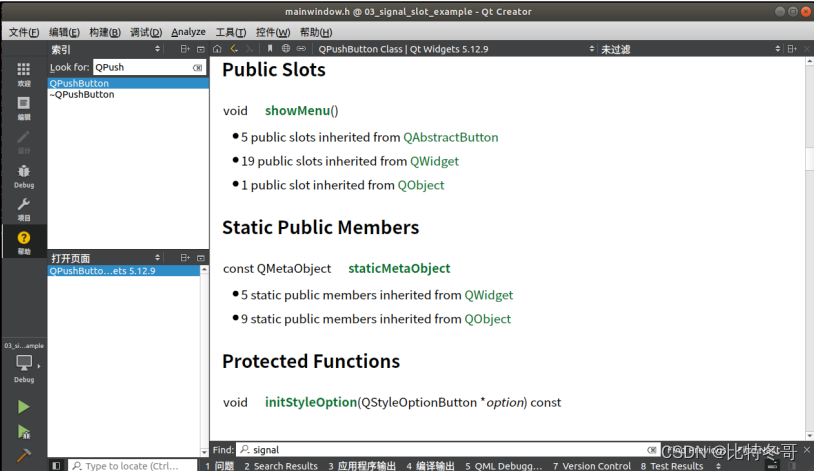
Task: Follow the showMenu link
Action: tap(297, 111)
